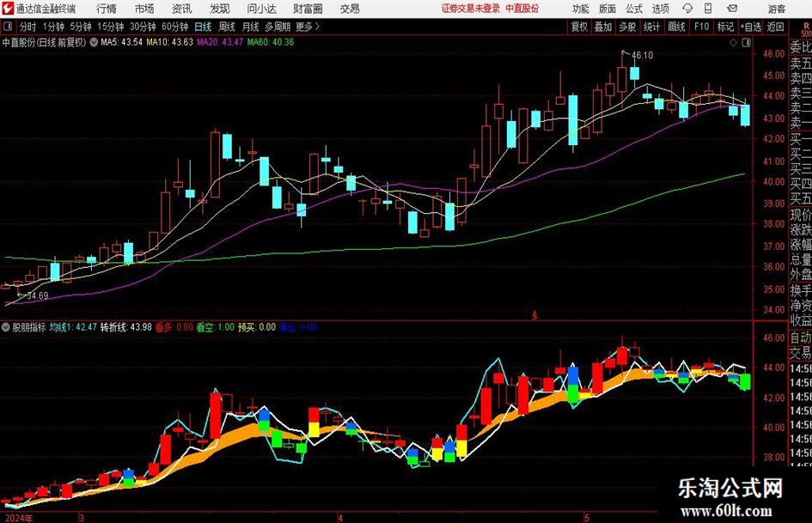Image resolution: width=812 pixels, height=523 pixels.
Task: Click the round settings icon beside 中直股份(日线 前复权)
Action: [94, 42]
